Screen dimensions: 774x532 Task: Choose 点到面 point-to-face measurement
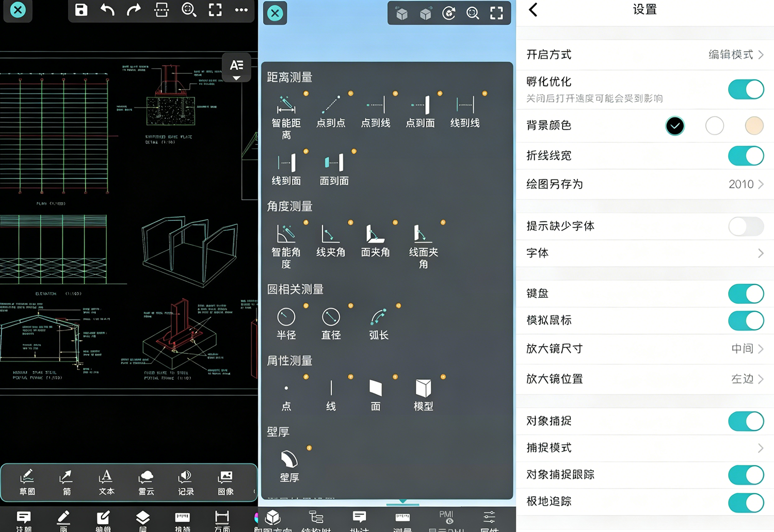(x=420, y=111)
